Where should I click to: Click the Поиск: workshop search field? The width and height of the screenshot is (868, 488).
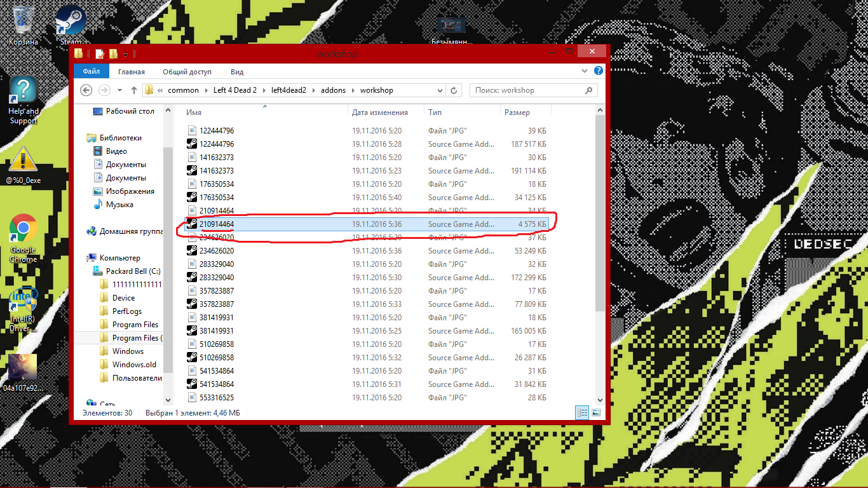(534, 90)
